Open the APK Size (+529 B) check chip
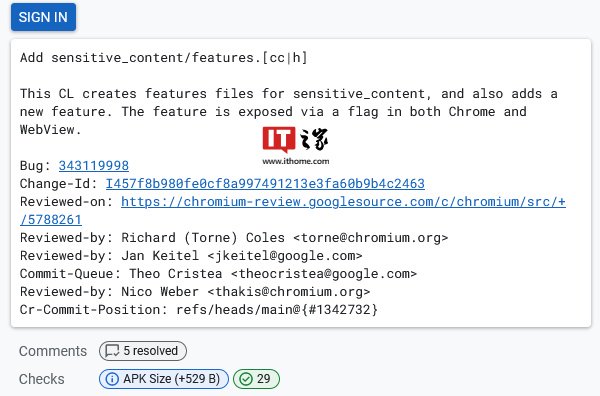This screenshot has width=600, height=396. [164, 379]
